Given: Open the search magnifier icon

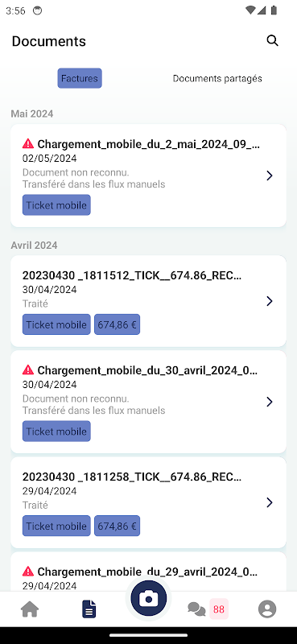Looking at the screenshot, I should point(272,41).
